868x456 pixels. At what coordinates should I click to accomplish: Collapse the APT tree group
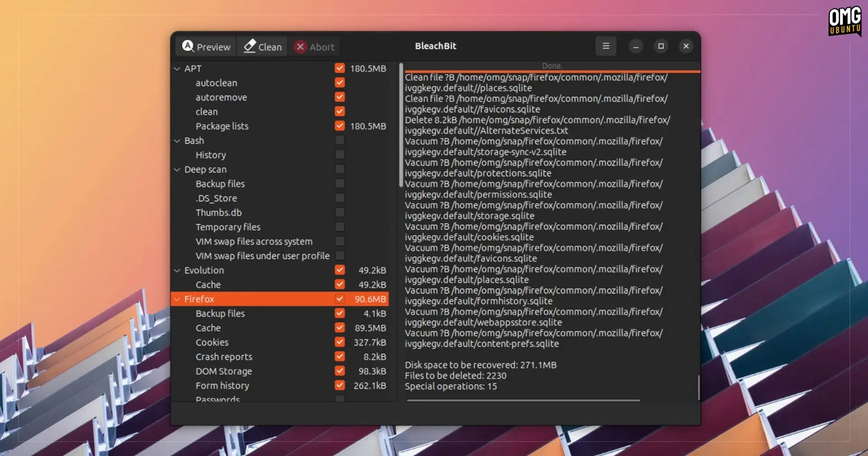click(x=177, y=69)
